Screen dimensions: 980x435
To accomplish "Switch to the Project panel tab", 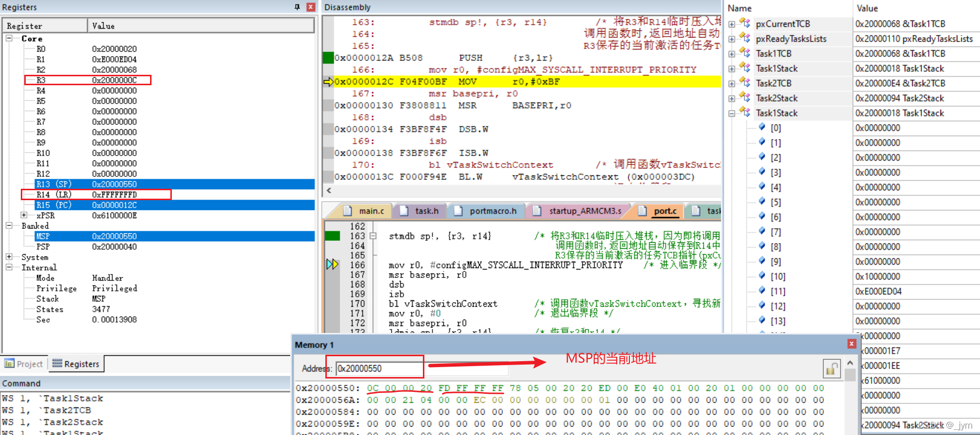I will [24, 364].
